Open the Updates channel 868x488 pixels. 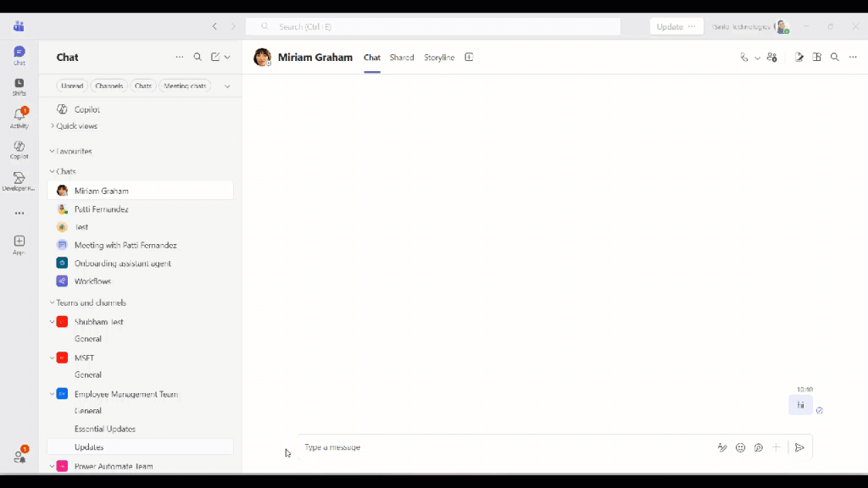coord(140,447)
